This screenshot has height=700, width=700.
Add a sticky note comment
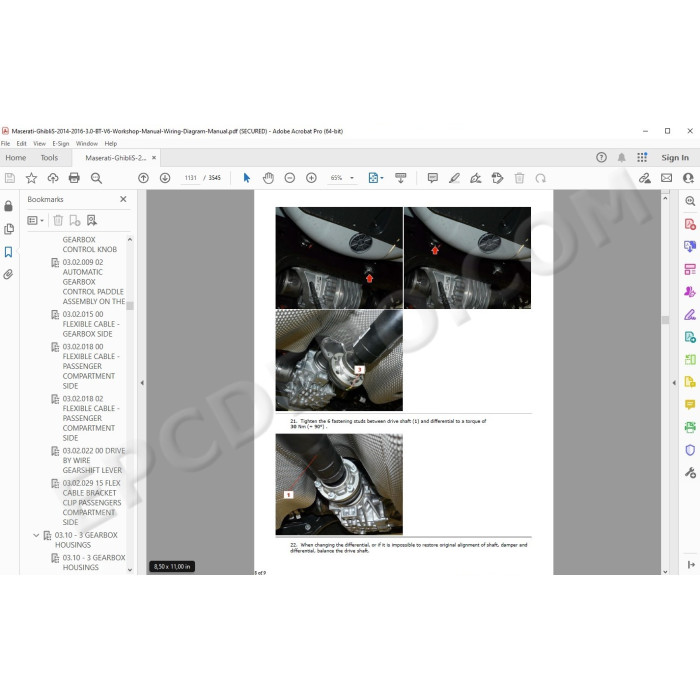click(x=433, y=178)
